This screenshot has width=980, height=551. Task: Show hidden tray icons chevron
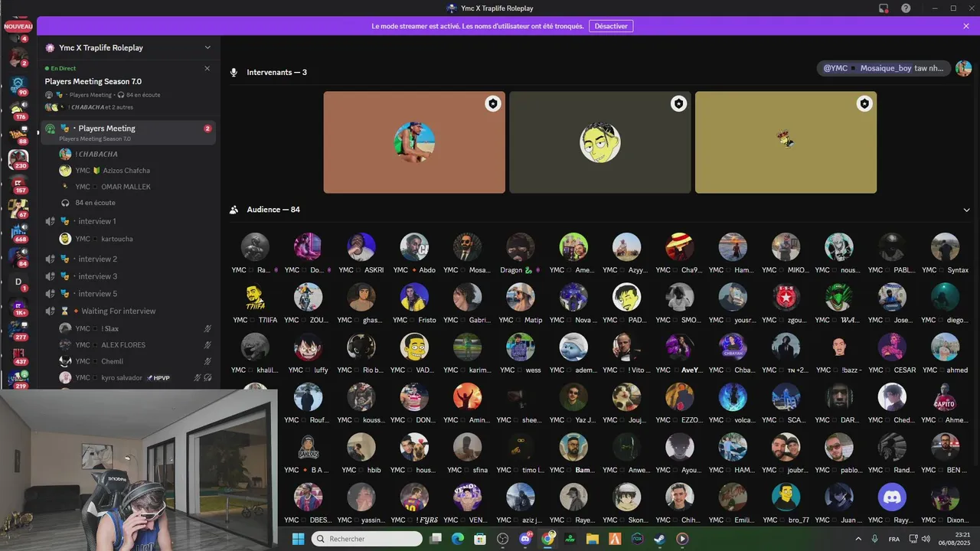click(x=857, y=539)
